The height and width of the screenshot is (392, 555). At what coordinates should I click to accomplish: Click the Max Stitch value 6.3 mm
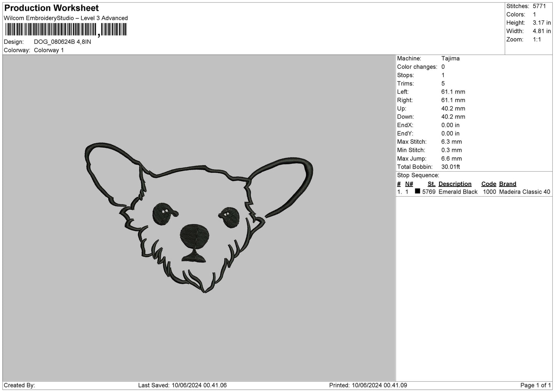[452, 142]
